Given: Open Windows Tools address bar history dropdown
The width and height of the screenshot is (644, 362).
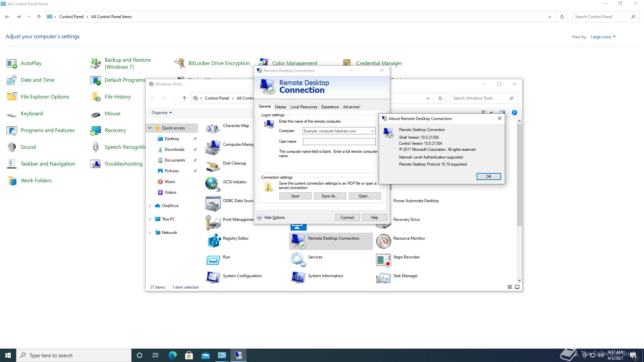Looking at the screenshot, I should (428, 98).
